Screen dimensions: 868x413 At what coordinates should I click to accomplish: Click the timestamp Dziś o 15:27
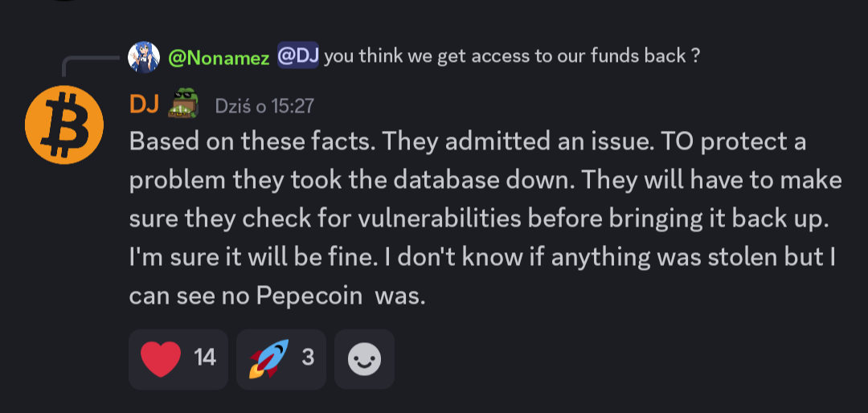pyautogui.click(x=264, y=105)
